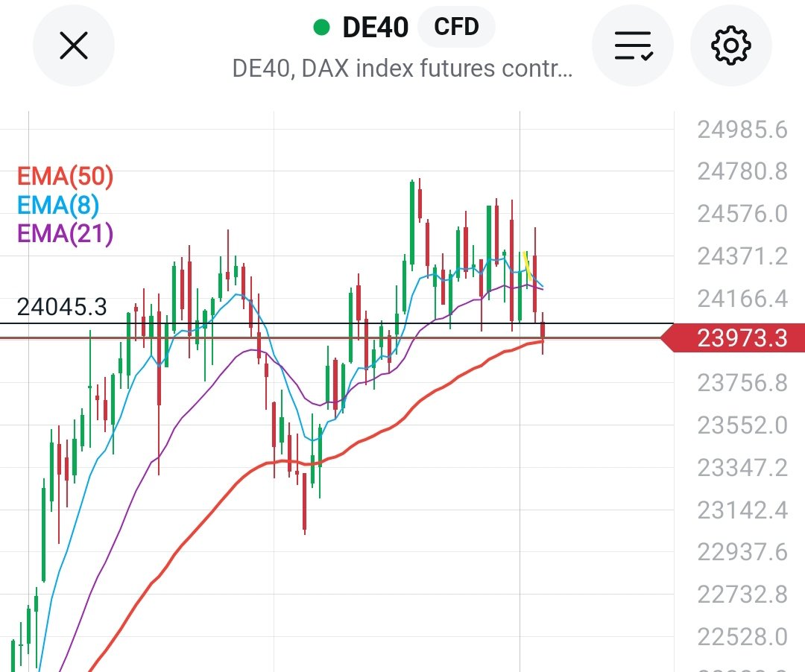
Task: Tap the 23347.2 price axis label
Action: 742,467
